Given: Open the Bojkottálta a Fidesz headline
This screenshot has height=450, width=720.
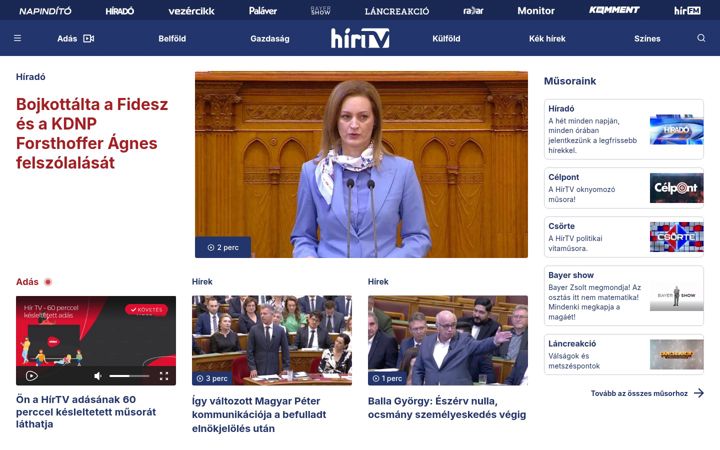Looking at the screenshot, I should 92,133.
